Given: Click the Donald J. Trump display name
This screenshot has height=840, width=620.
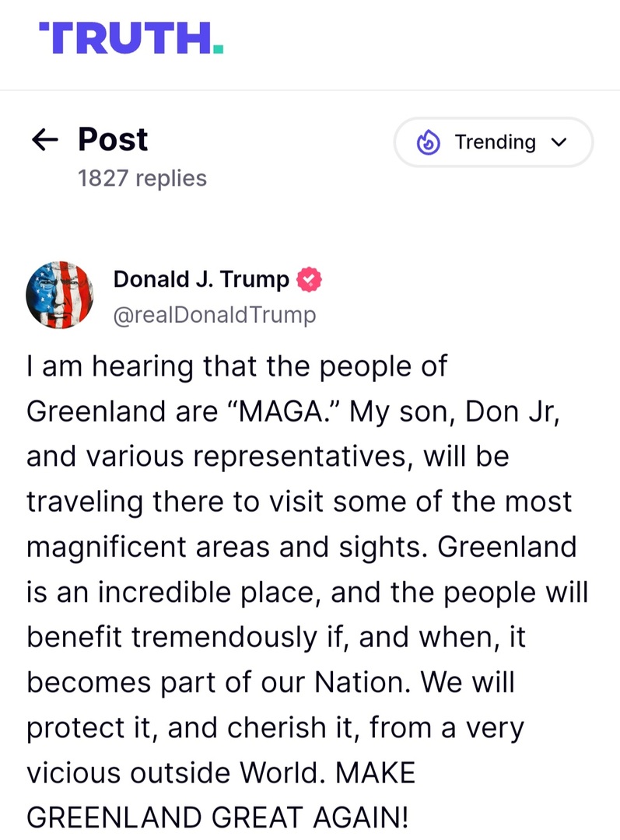Looking at the screenshot, I should (x=199, y=278).
